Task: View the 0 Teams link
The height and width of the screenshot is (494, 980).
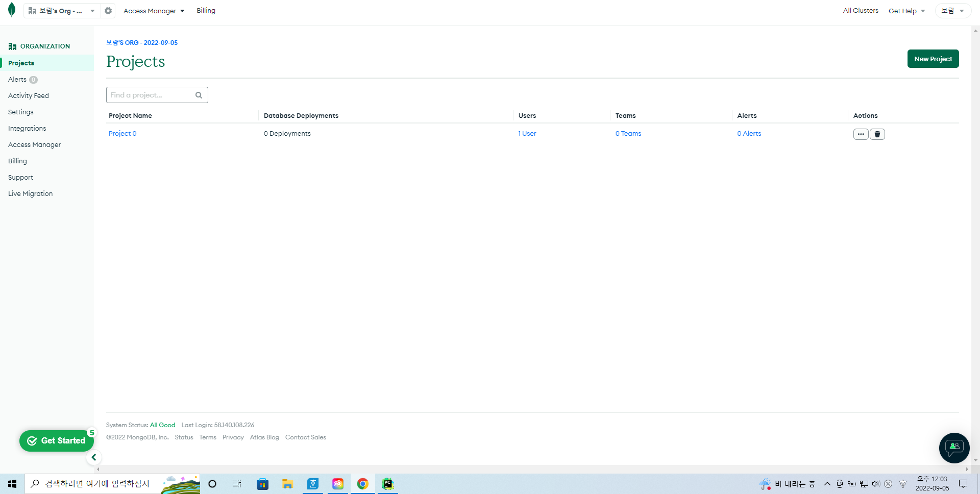Action: 628,134
